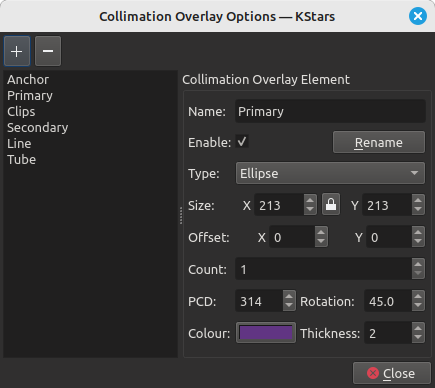The image size is (435, 388).
Task: Click the PCD value field
Action: (x=259, y=301)
